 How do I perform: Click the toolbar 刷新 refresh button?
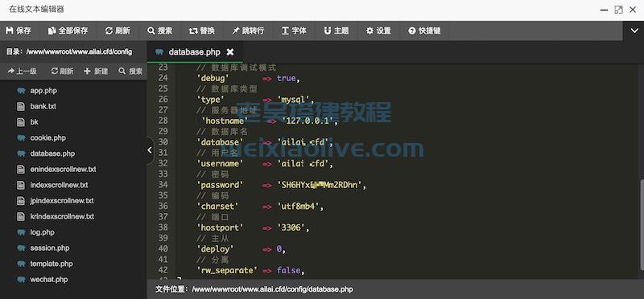point(118,31)
